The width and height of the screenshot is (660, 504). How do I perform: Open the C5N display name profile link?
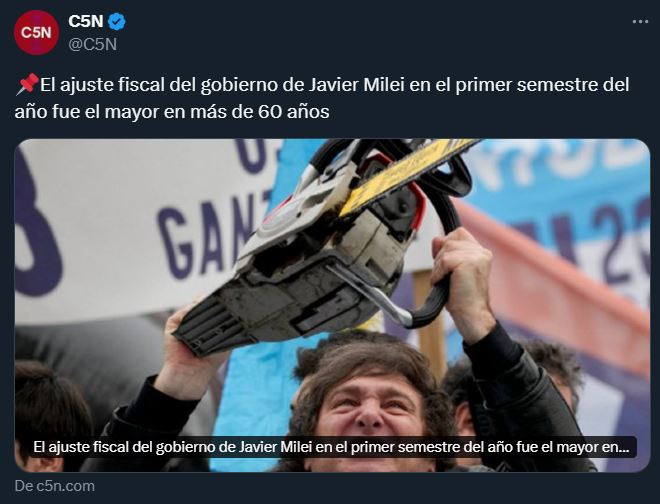coord(86,21)
